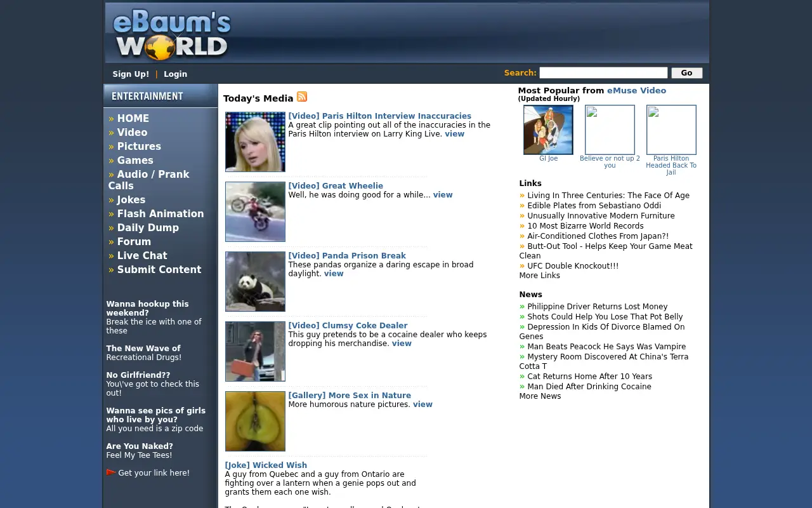Open UFC Double Knockout!!! link
812x508 pixels.
(x=573, y=266)
